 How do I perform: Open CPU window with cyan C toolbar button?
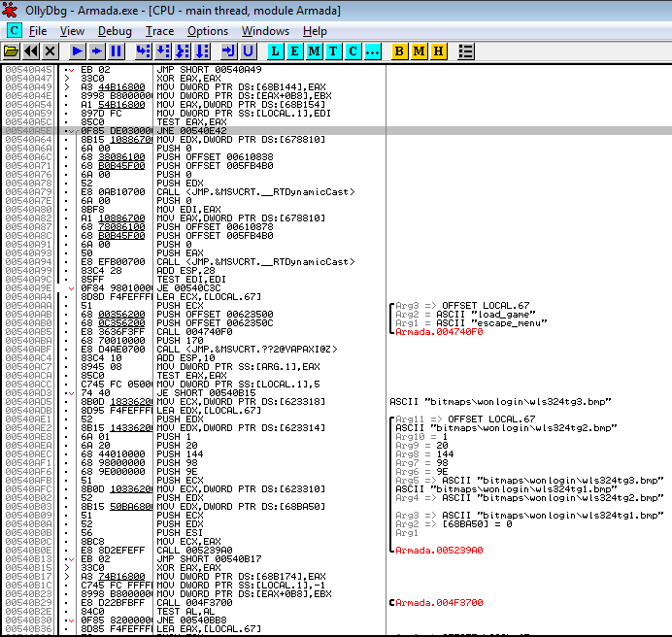(x=353, y=51)
